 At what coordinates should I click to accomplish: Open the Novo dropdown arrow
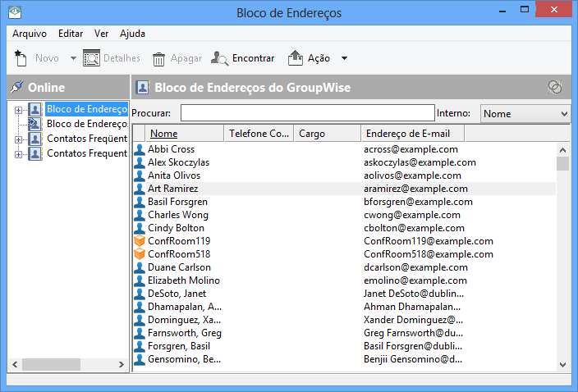tap(73, 58)
